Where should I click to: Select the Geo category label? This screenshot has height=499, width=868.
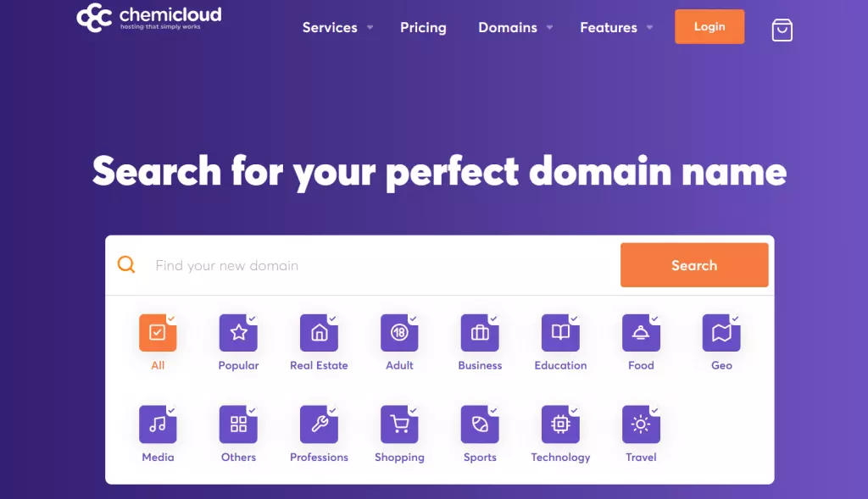pos(721,365)
